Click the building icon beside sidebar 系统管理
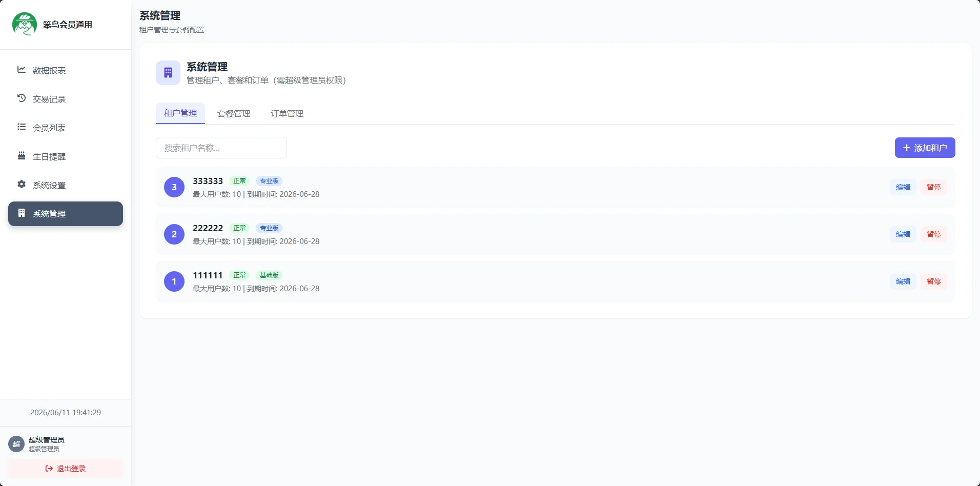980x486 pixels. coord(22,213)
